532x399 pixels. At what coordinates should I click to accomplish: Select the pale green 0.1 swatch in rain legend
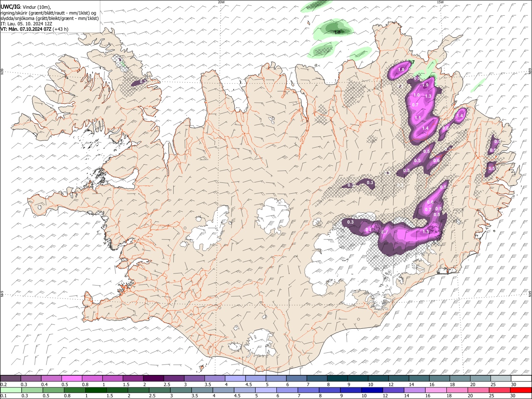coord(11,390)
